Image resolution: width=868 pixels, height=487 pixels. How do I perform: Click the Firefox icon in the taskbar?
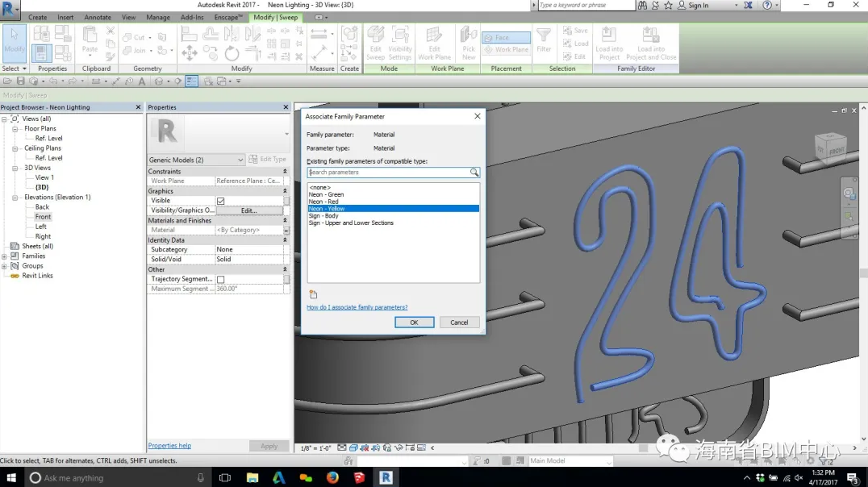[332, 477]
